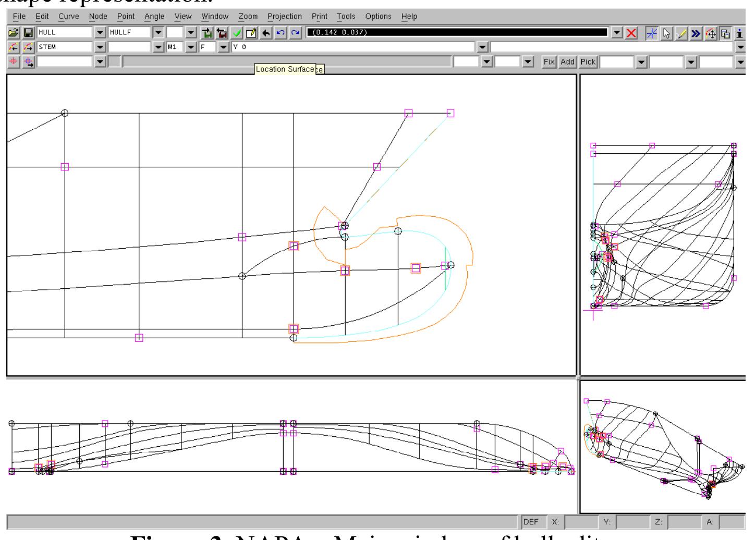Image resolution: width=756 pixels, height=540 pixels.
Task: Open the Angle menu
Action: click(154, 16)
